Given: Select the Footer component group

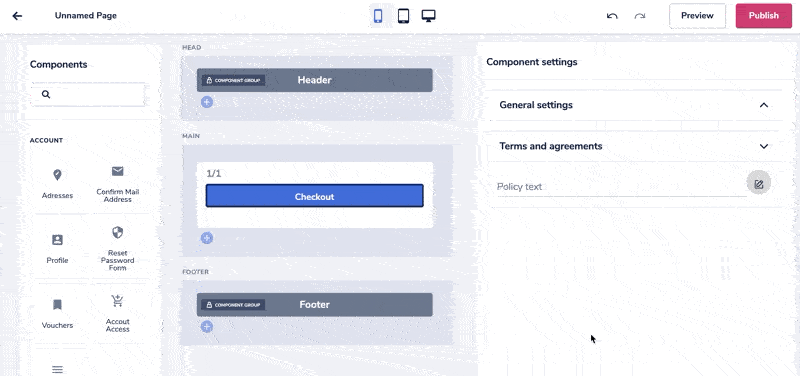Looking at the screenshot, I should coord(314,305).
